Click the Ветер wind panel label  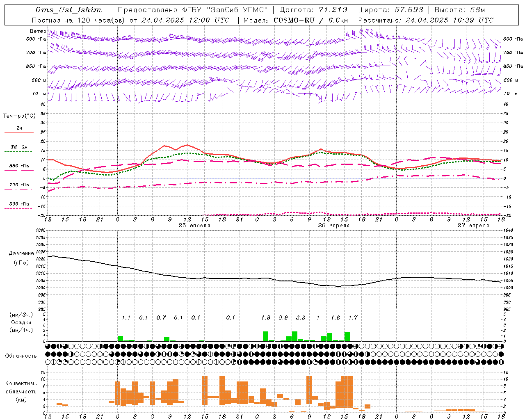pyautogui.click(x=37, y=31)
